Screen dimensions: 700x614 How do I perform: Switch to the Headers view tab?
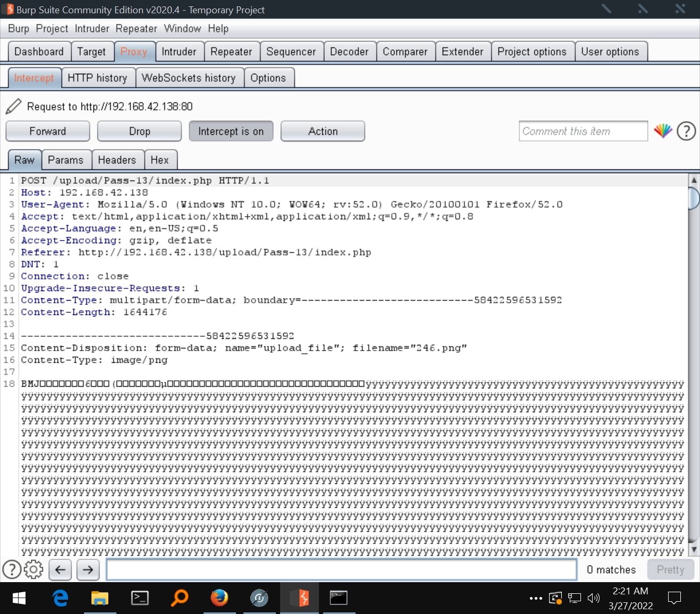(117, 160)
